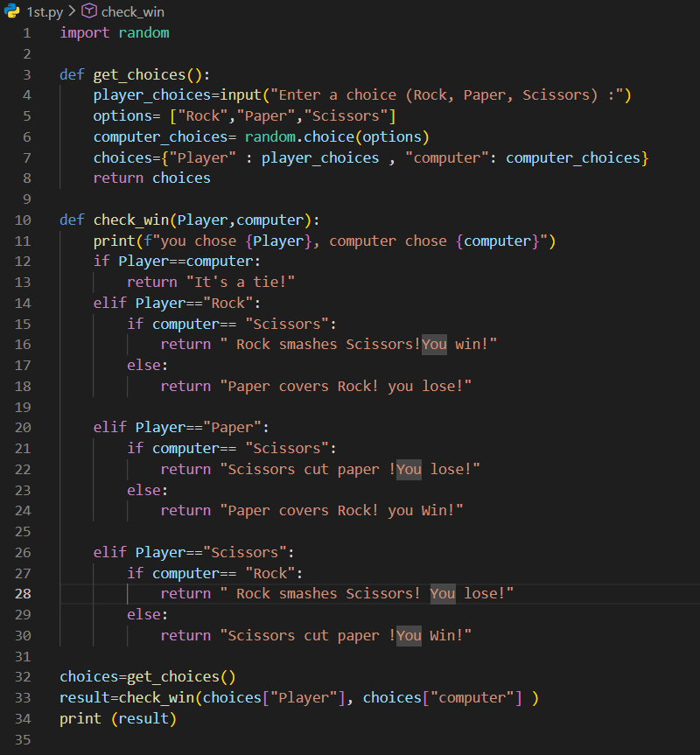700x755 pixels.
Task: Click 'elif Player=="Paper":' on line 20
Action: tap(181, 428)
